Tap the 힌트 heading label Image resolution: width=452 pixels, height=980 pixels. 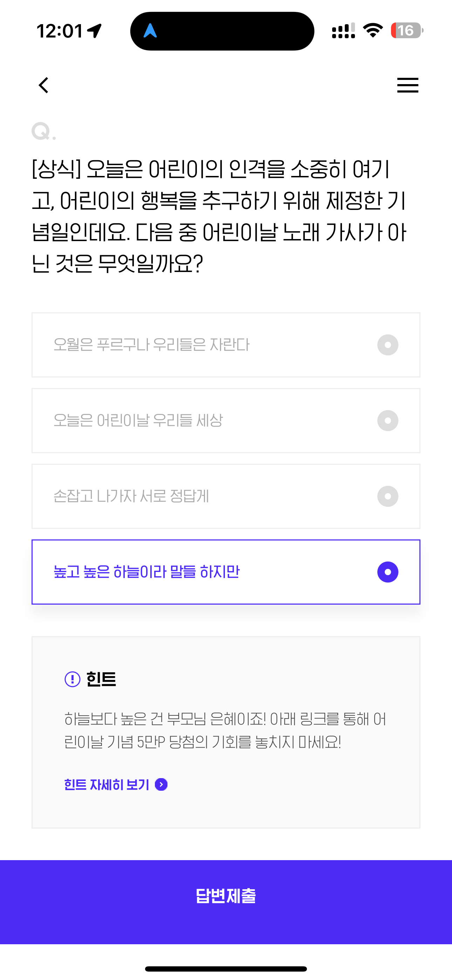click(x=101, y=679)
